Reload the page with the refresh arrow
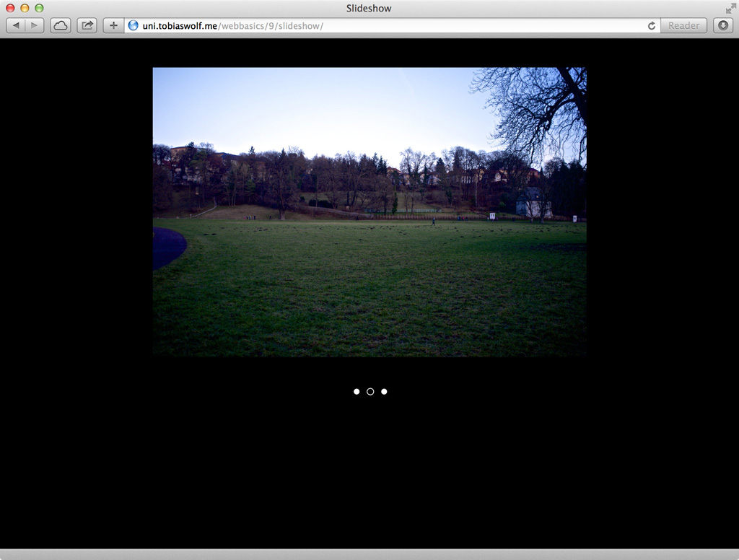Viewport: 739px width, 560px height. pyautogui.click(x=652, y=25)
